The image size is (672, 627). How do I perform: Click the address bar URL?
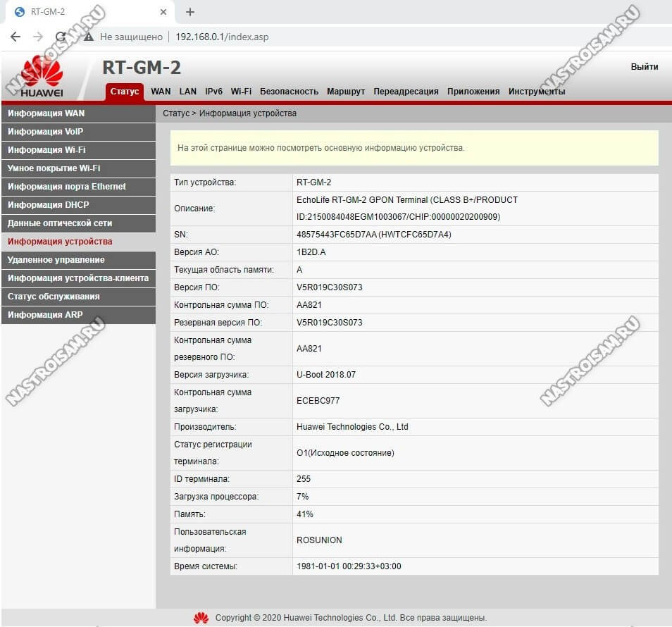pos(222,37)
